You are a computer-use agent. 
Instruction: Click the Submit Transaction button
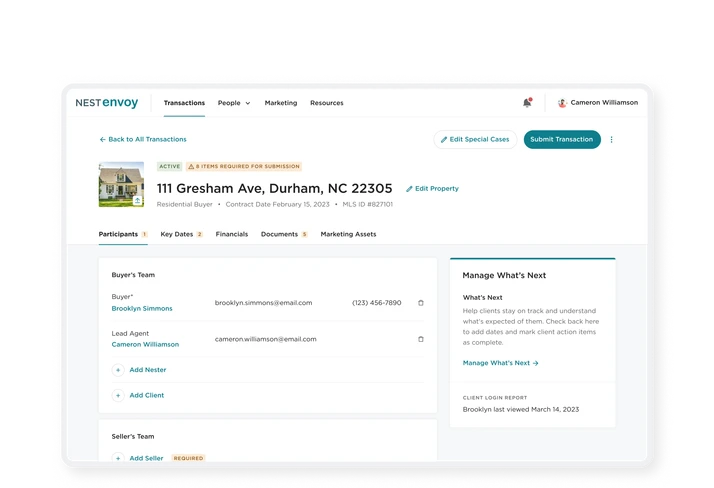[562, 139]
